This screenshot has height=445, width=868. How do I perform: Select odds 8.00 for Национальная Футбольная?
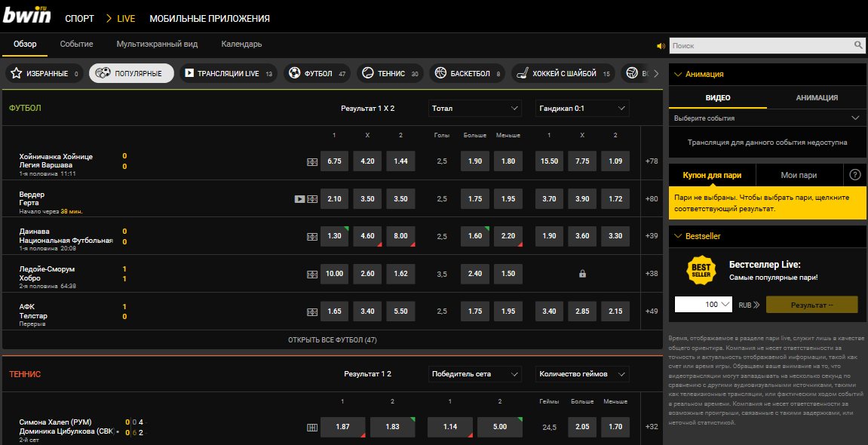pos(400,236)
